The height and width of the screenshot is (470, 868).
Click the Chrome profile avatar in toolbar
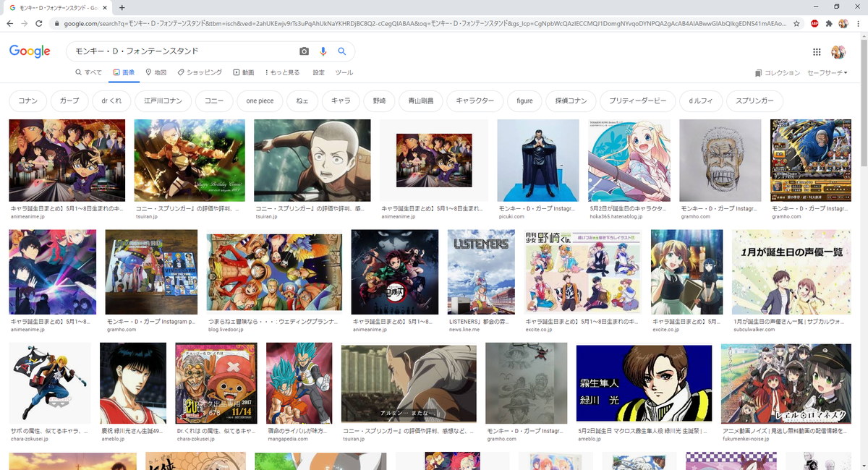click(x=843, y=23)
